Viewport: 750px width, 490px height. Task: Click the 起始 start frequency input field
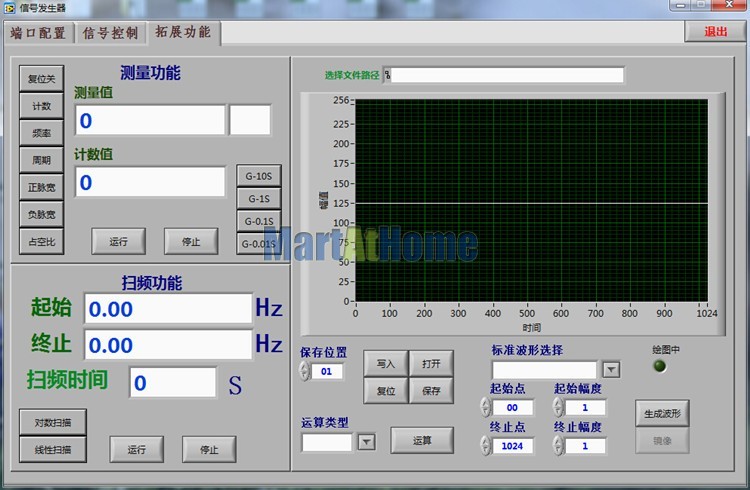click(x=167, y=309)
